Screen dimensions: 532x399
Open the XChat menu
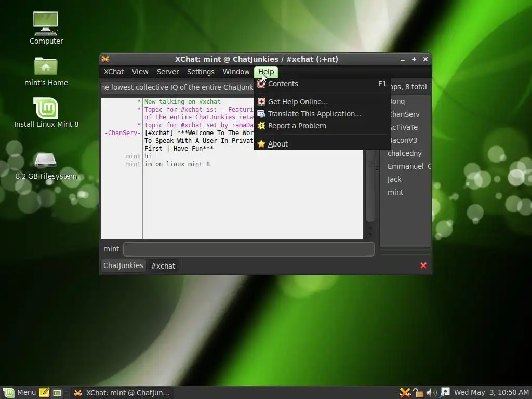point(114,72)
